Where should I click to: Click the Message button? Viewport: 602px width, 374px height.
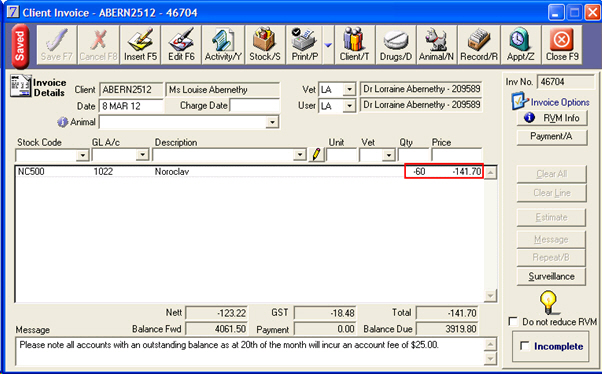[552, 240]
